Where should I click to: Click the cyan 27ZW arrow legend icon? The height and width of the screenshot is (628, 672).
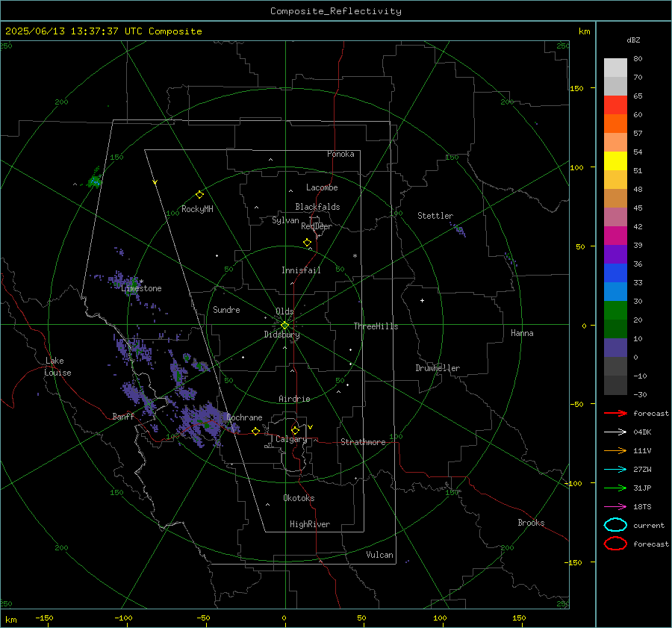[x=615, y=470]
